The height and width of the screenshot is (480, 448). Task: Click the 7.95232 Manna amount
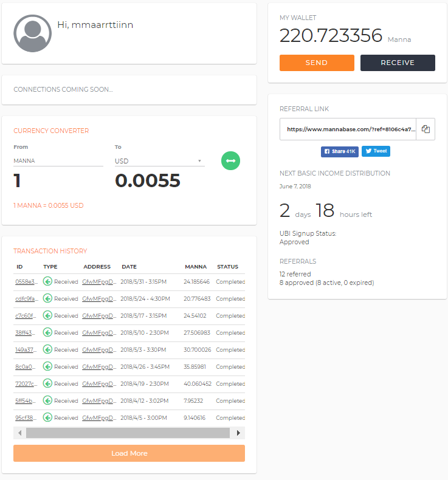[193, 401]
